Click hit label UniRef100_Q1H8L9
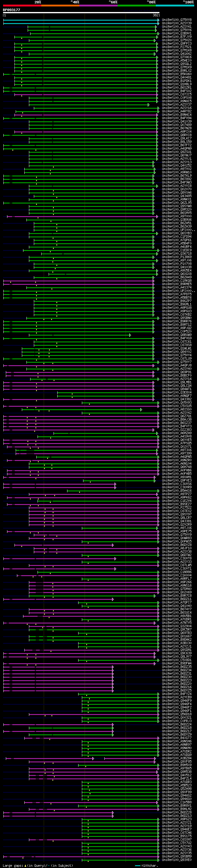This screenshot has width=197, height=868. point(177,84)
